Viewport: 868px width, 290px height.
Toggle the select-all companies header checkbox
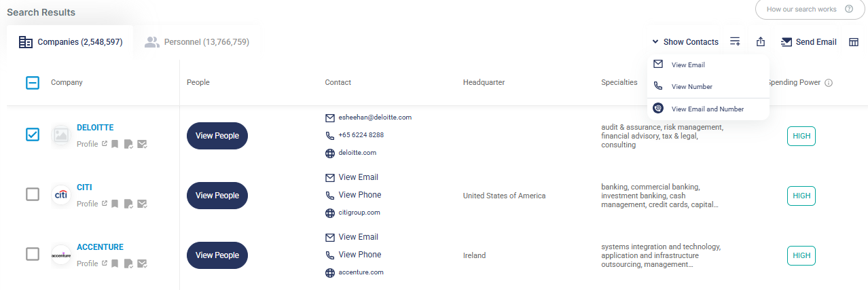click(x=33, y=83)
